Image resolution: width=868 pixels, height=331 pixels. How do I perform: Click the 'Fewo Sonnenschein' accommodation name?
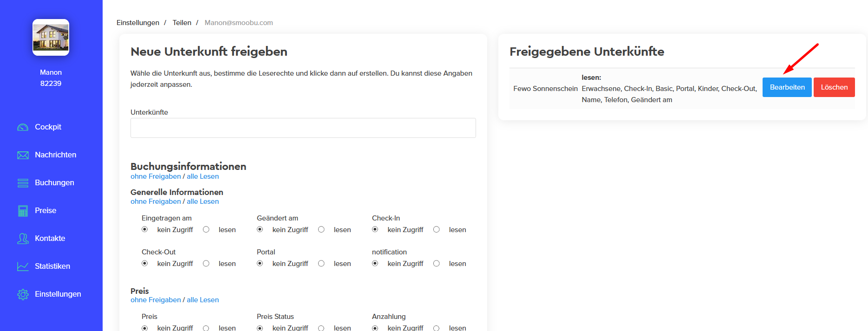[x=546, y=89]
